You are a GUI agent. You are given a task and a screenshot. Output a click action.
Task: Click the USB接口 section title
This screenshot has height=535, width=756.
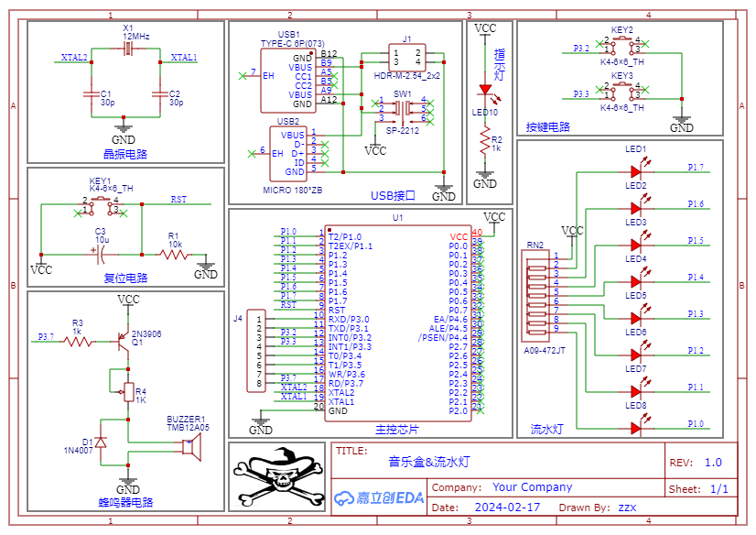[393, 195]
